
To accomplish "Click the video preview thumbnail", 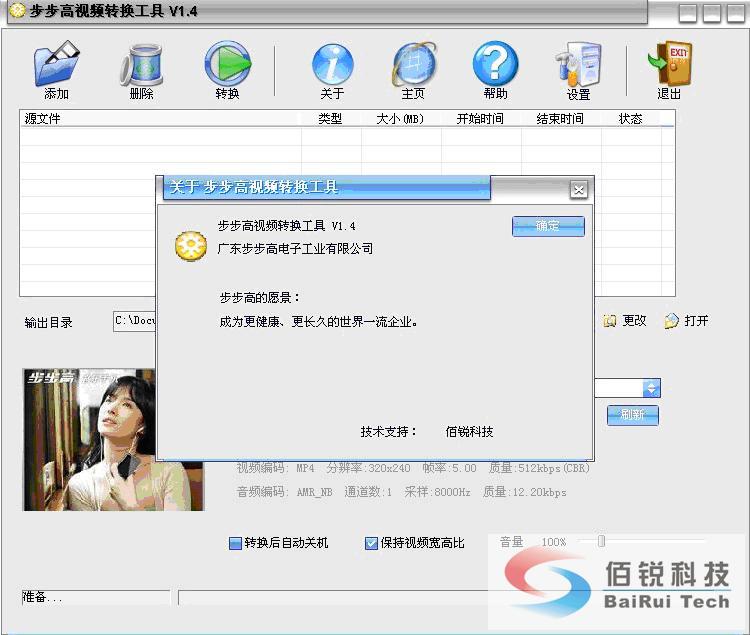I will (113, 439).
